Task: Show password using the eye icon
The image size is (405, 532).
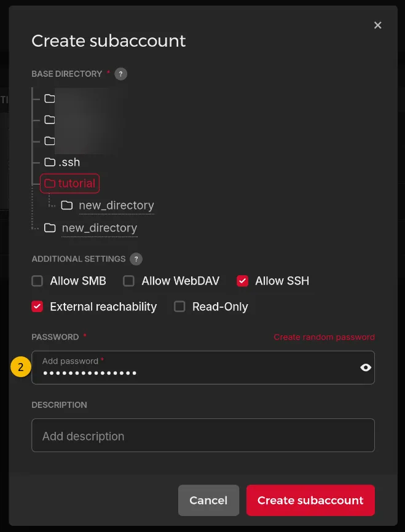Action: 366,367
